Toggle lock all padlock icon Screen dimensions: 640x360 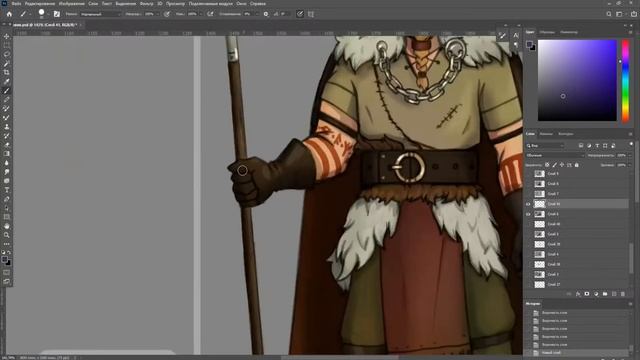tap(577, 165)
